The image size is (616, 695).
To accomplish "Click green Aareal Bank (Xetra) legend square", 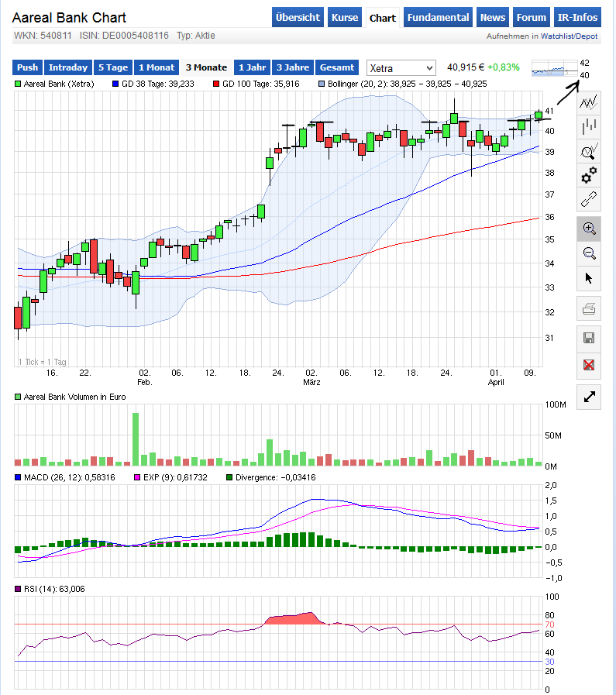I will pos(18,84).
